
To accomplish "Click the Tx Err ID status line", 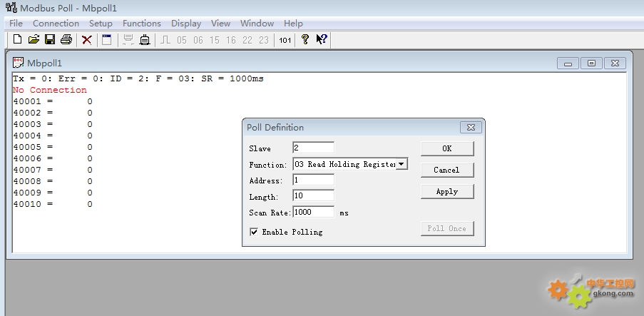I will pos(138,78).
